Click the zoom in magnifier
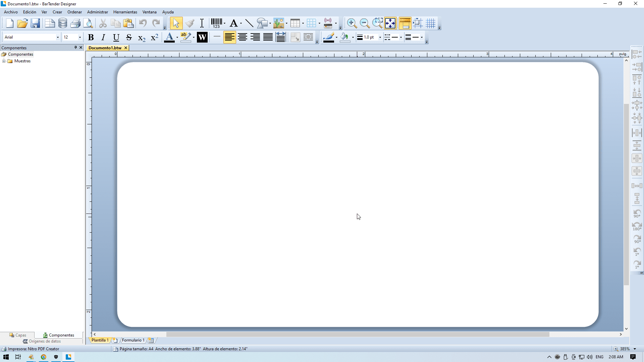644x362 pixels. click(352, 23)
